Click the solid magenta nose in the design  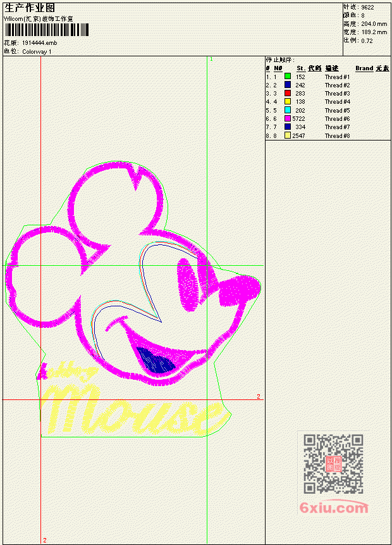(239, 291)
